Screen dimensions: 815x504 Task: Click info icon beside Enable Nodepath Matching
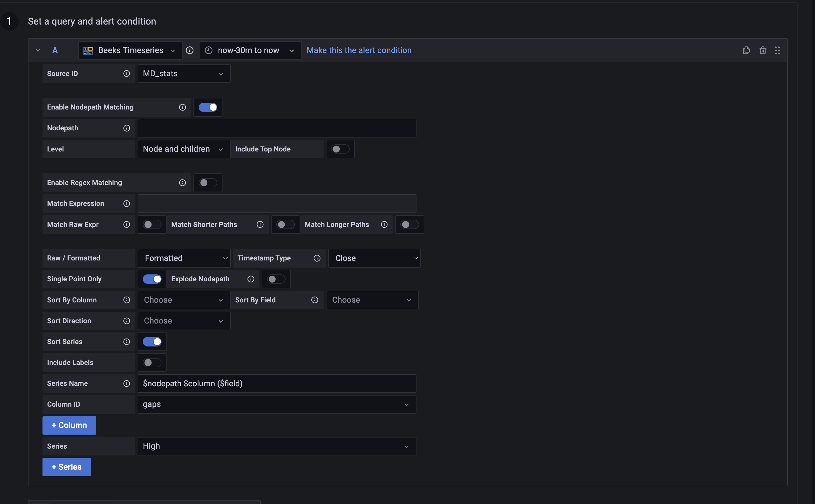[x=182, y=107]
